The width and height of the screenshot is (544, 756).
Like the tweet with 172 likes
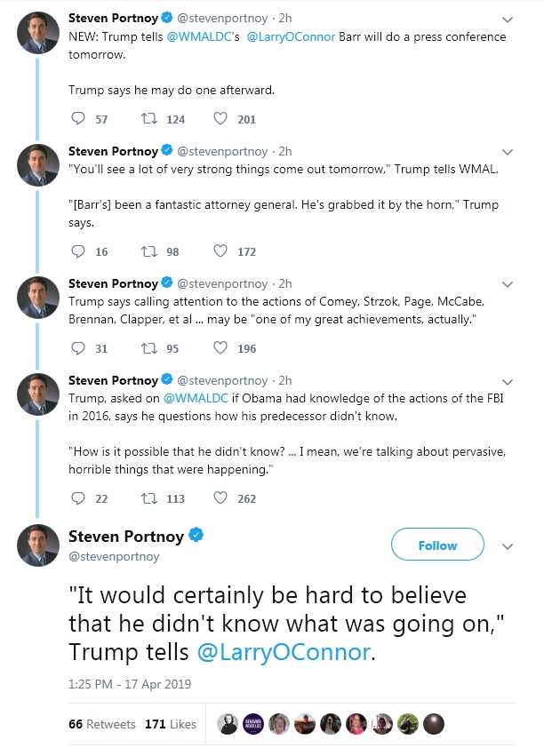(220, 251)
